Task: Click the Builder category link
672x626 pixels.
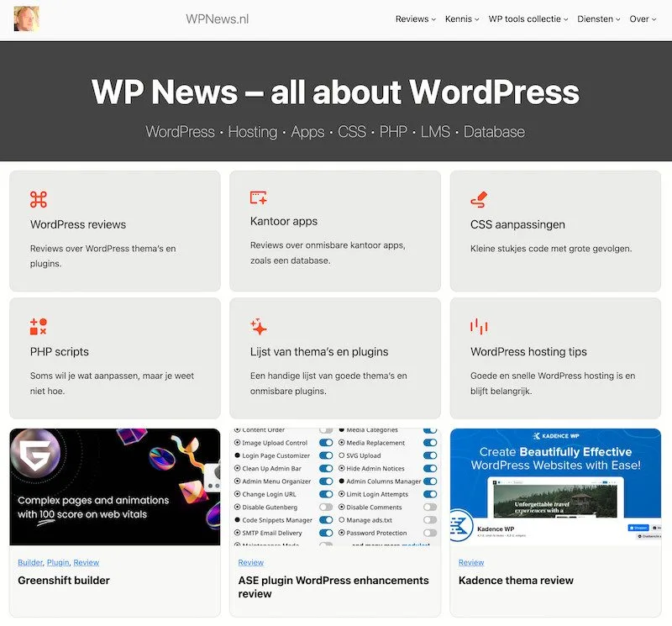Action: pos(29,562)
